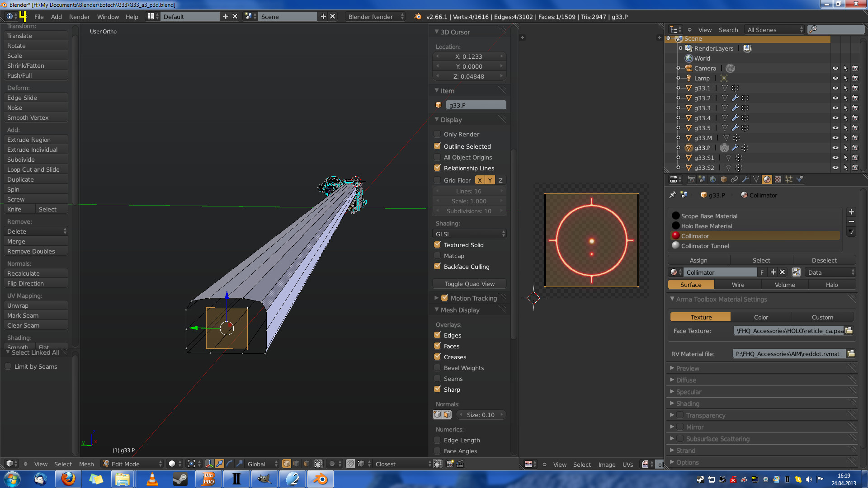The width and height of the screenshot is (868, 488).
Task: Open the Particles properties tab
Action: 789,179
